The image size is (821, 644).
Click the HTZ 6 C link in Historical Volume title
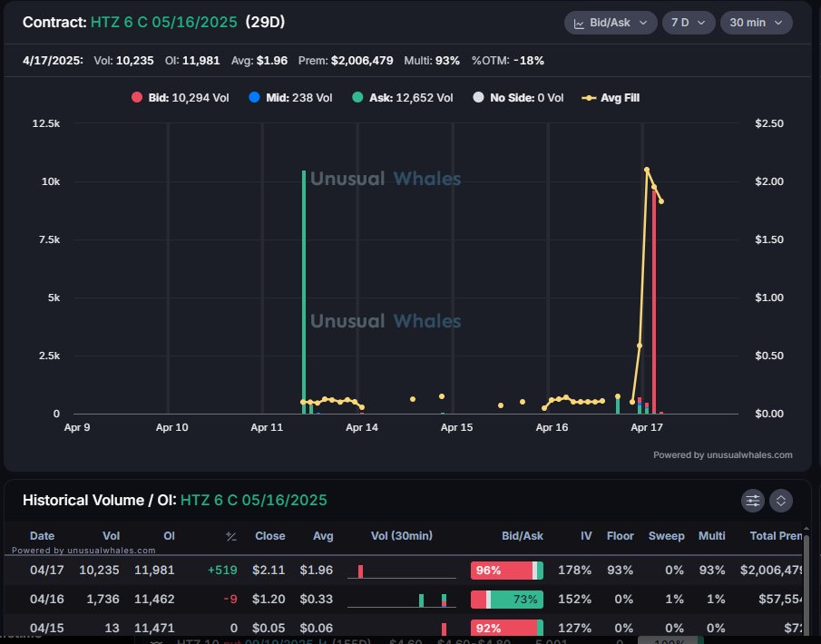pos(253,501)
